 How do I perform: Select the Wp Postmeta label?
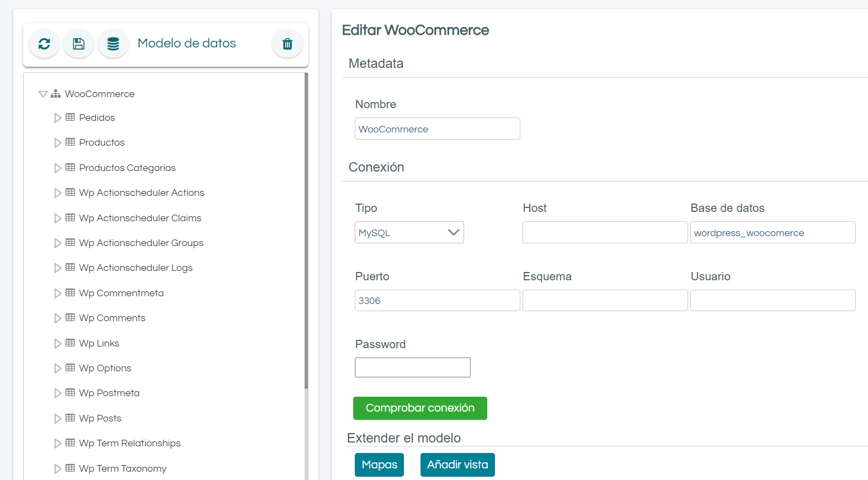[x=109, y=393]
